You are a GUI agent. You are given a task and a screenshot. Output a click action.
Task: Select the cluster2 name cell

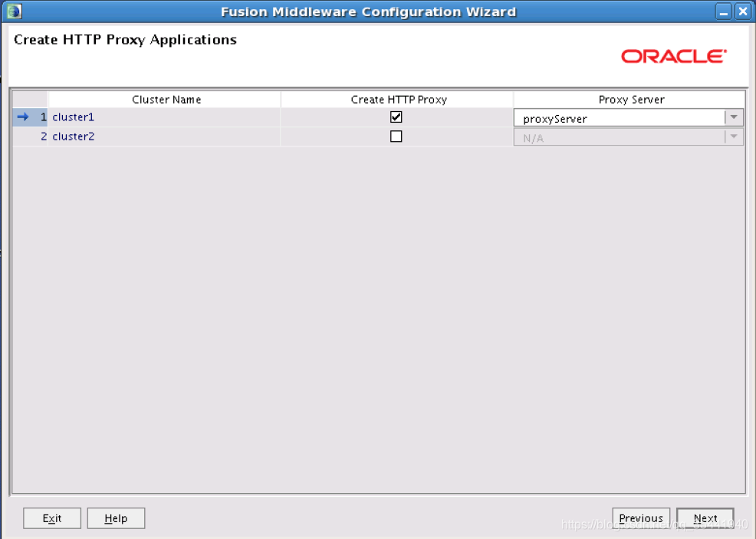pos(164,136)
